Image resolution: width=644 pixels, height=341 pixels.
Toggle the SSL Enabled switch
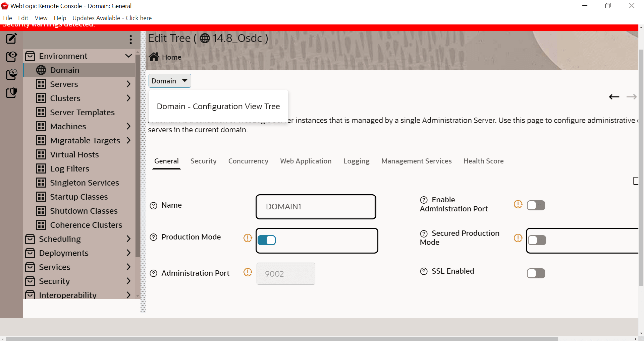(536, 273)
